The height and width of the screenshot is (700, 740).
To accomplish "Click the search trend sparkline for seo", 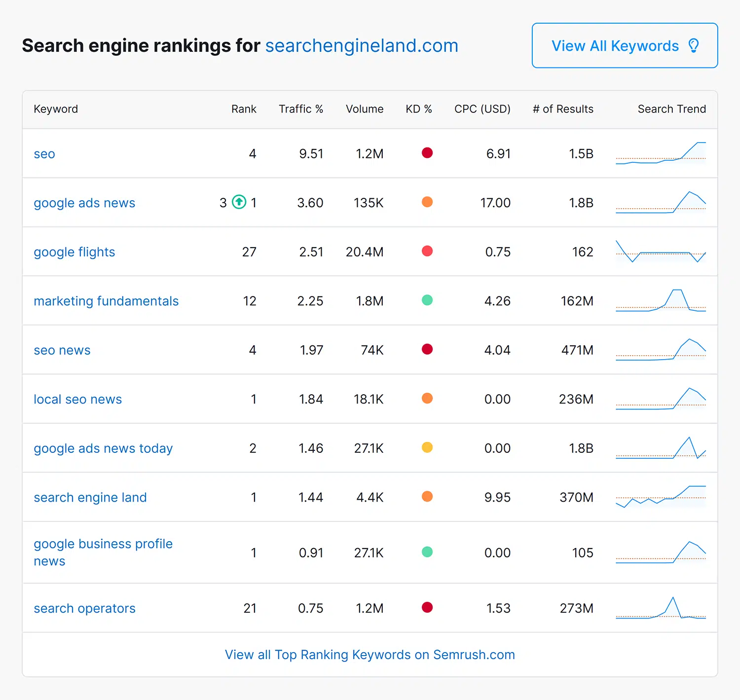I will pyautogui.click(x=661, y=153).
